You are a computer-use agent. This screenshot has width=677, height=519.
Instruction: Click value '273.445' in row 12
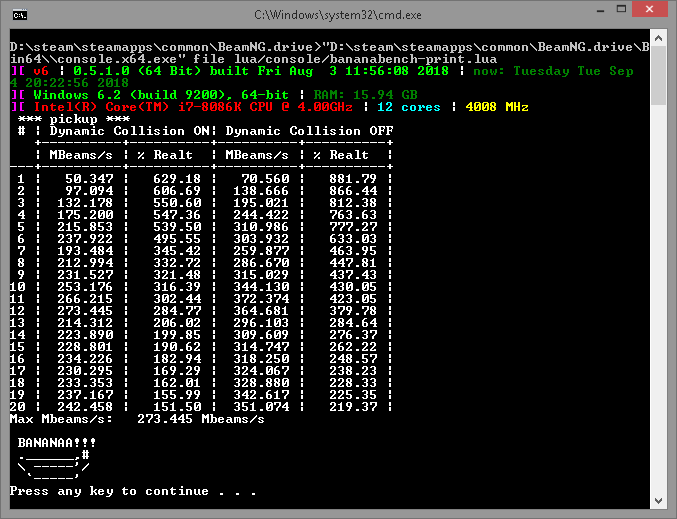point(85,311)
